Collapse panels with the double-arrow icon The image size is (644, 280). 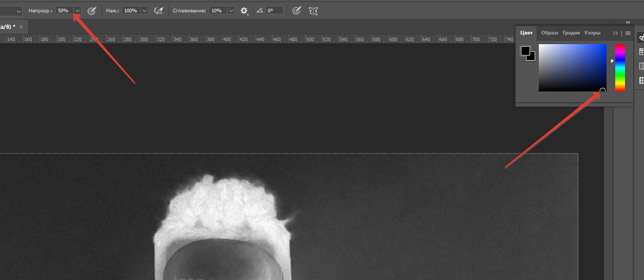tap(628, 22)
